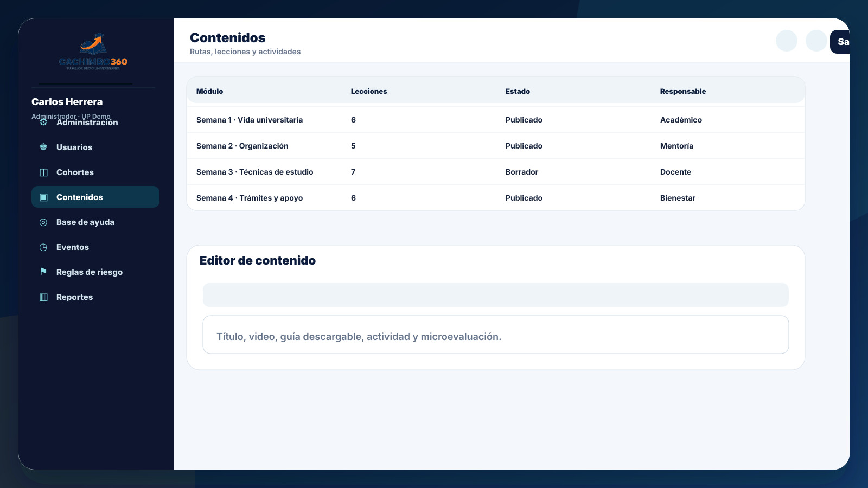Click 'Publicado' status in Semana 4 row
Screen dimensions: 868x488
click(524, 198)
